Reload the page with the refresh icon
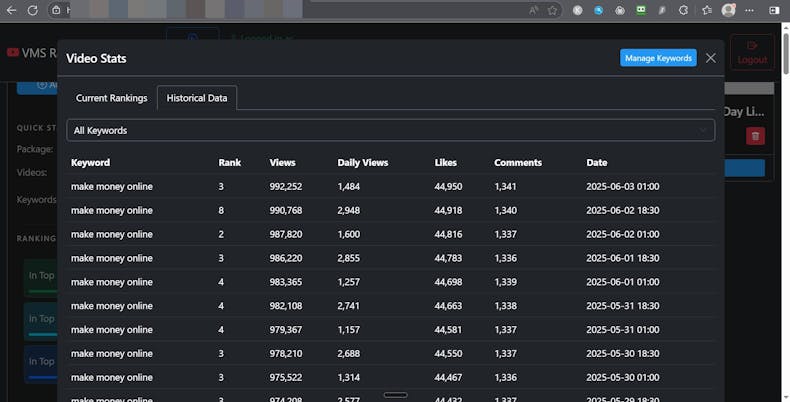Viewport: 790px width, 402px height. point(32,10)
